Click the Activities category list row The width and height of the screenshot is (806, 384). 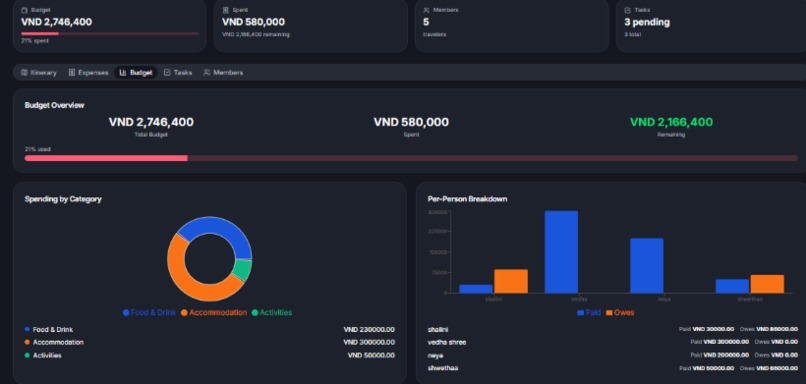(x=210, y=355)
